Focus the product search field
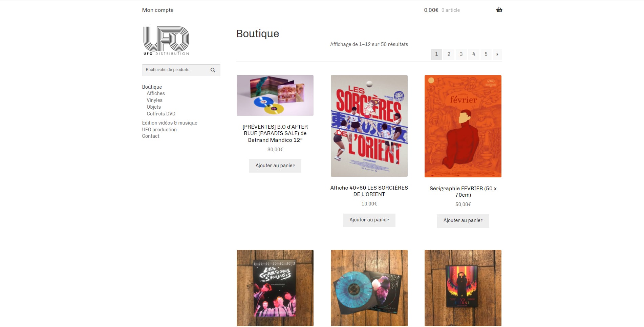Image resolution: width=644 pixels, height=327 pixels. tap(176, 70)
